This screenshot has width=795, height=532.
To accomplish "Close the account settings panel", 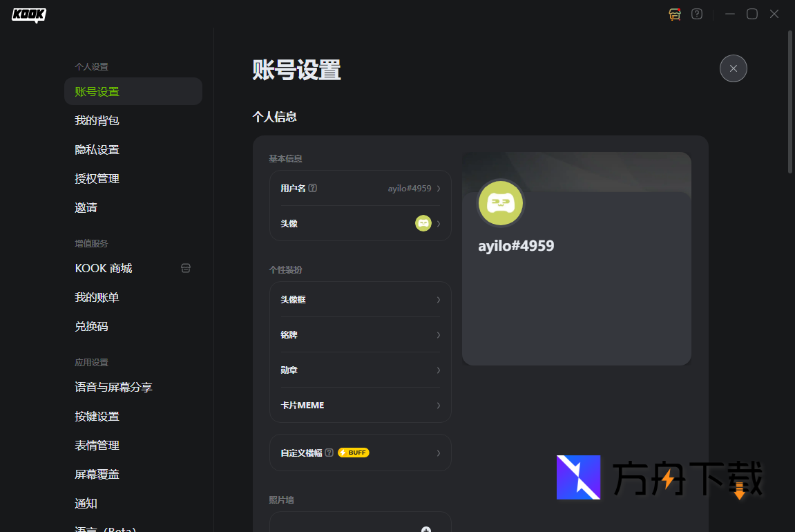I will click(x=733, y=68).
